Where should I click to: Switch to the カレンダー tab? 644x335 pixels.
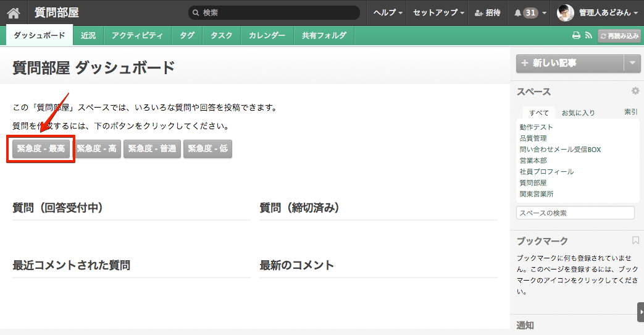coord(267,36)
